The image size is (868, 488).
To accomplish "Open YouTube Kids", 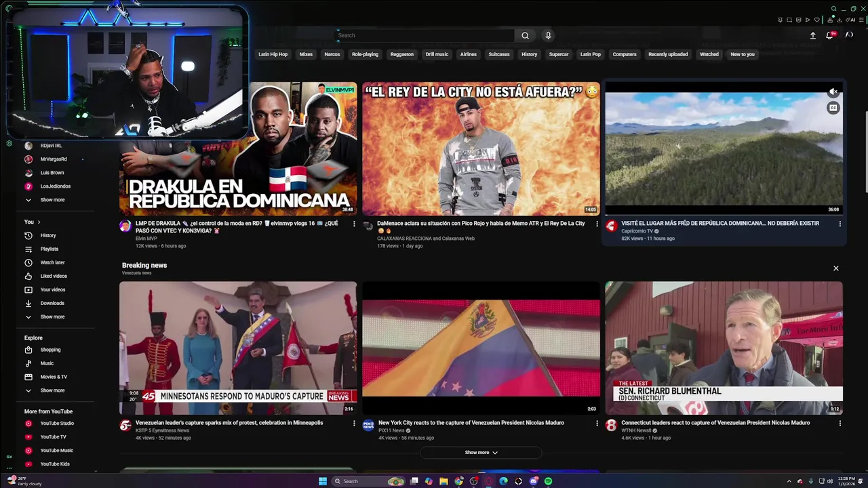I will point(54,464).
